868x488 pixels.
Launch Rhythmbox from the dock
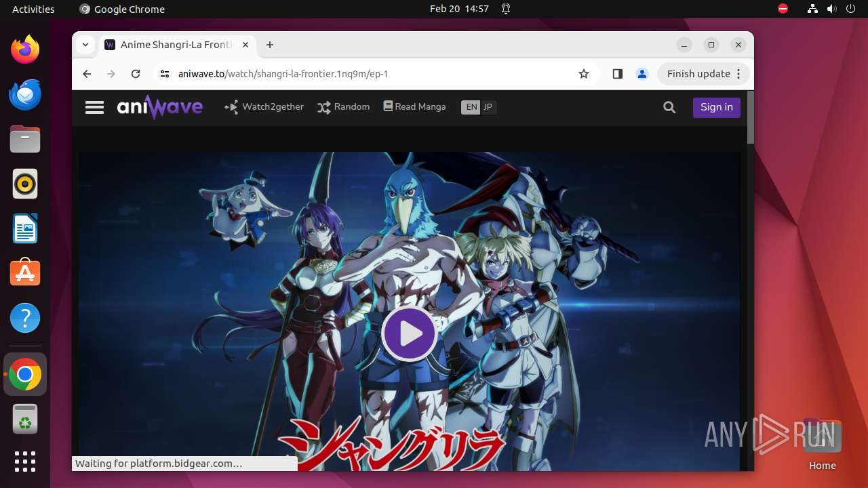click(x=25, y=184)
